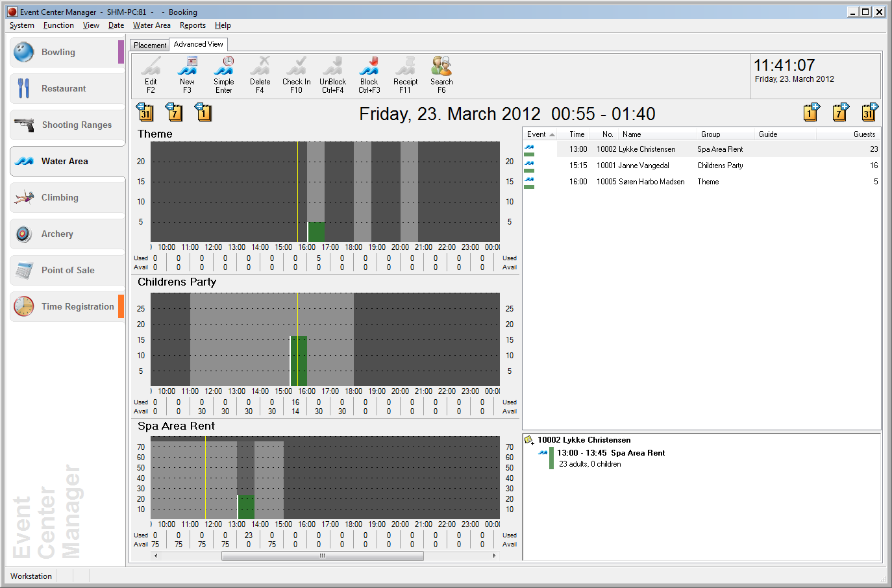Open the Time Registration module
892x588 pixels.
67,306
